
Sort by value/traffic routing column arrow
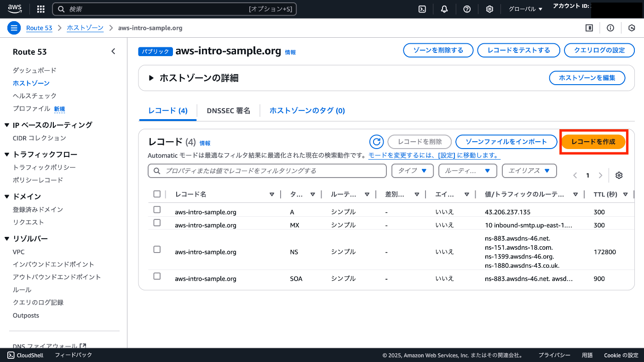click(x=575, y=195)
